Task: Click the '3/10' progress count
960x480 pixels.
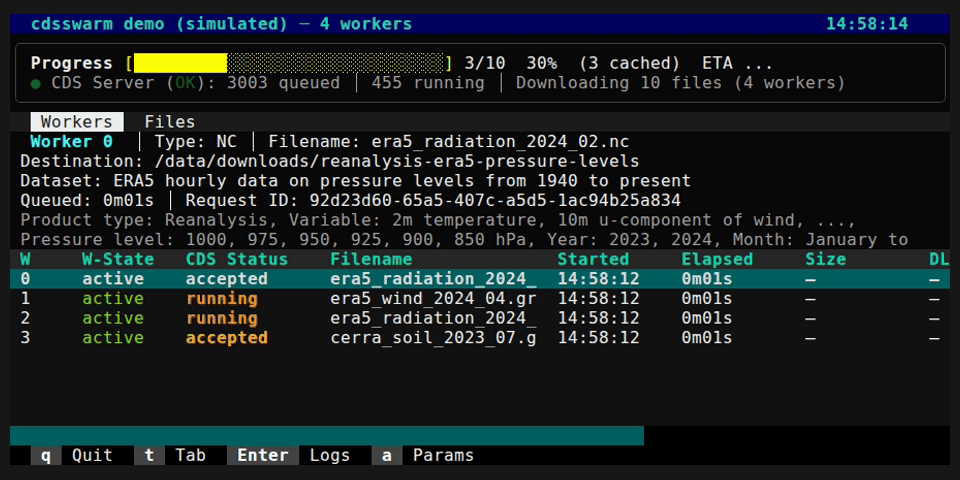Action: (485, 63)
